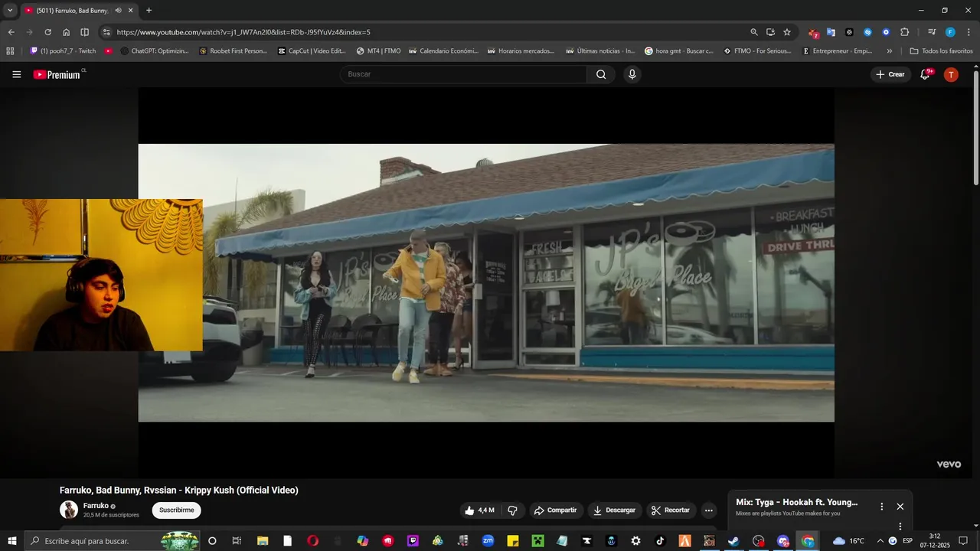The height and width of the screenshot is (551, 980).
Task: View site information icon in address bar
Action: 106,32
